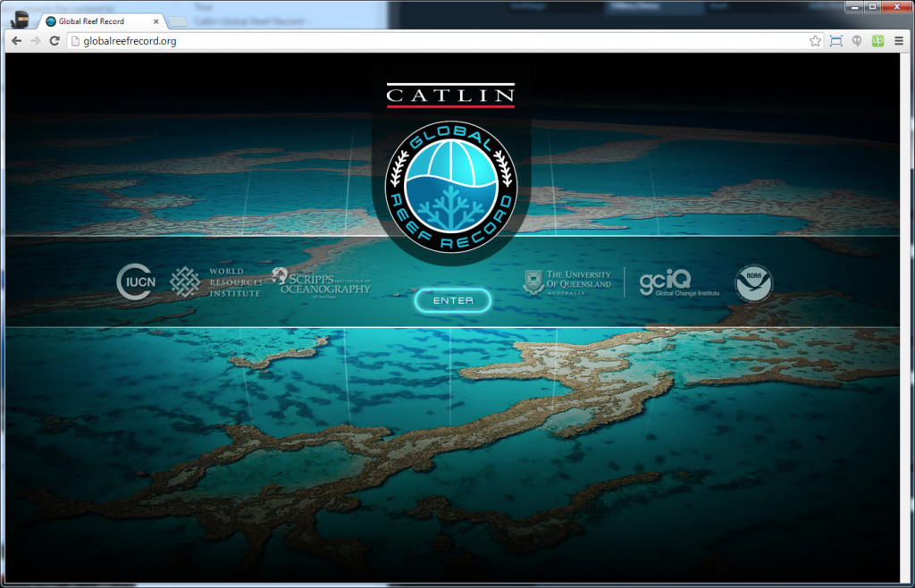
Task: Click the CATLIN logo text
Action: coord(450,95)
